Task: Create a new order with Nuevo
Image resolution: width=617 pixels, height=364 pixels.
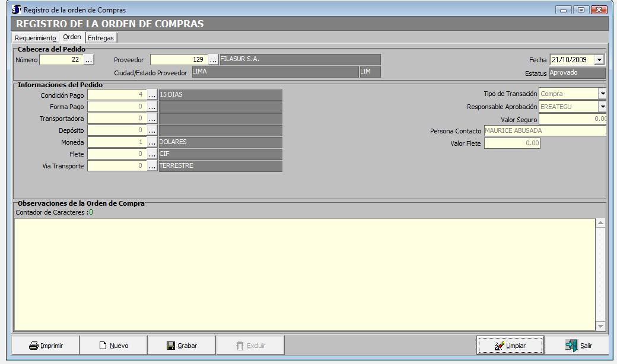Action: (113, 345)
